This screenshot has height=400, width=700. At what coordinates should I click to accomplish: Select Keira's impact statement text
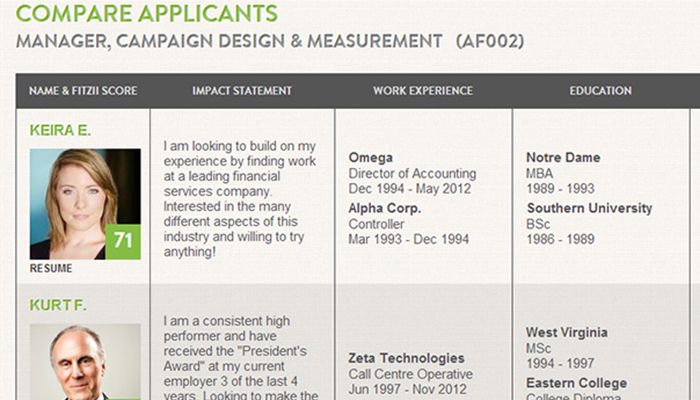240,199
